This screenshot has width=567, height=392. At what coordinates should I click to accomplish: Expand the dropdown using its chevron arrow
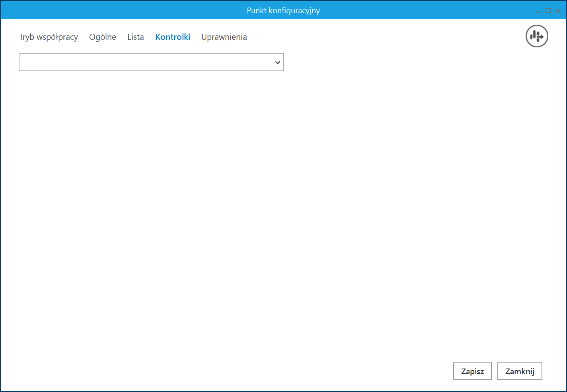(x=278, y=62)
